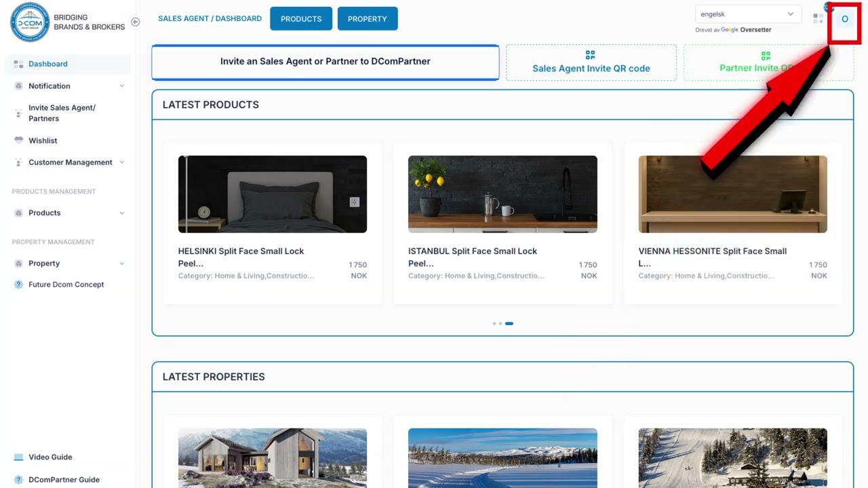Click the DComPartner Guide question icon
This screenshot has width=868, height=488.
(18, 480)
